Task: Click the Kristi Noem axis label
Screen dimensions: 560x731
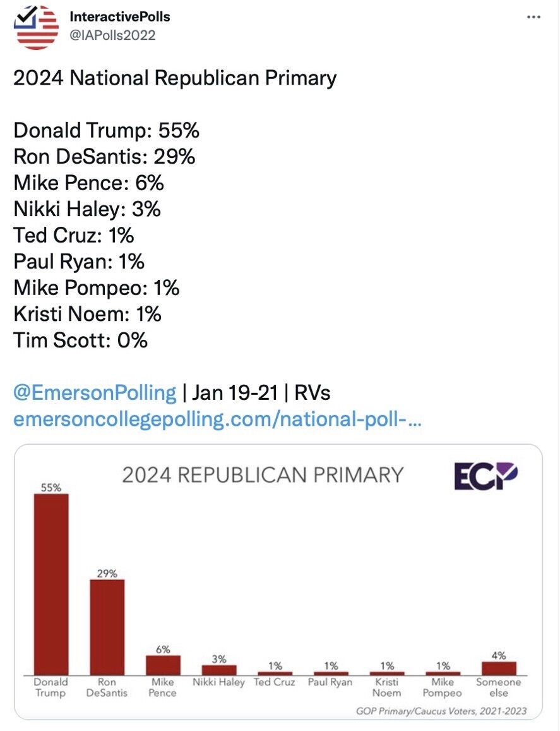Action: tap(386, 687)
